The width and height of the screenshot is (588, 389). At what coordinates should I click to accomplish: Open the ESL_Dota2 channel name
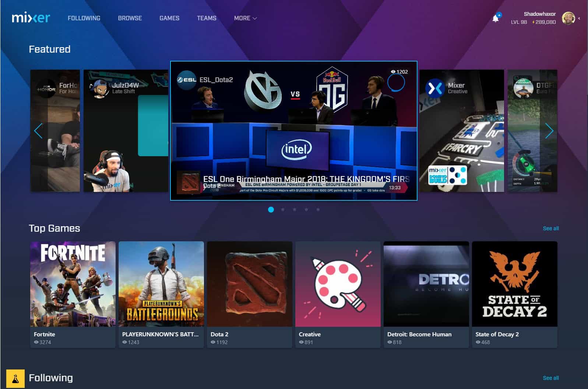coord(216,80)
